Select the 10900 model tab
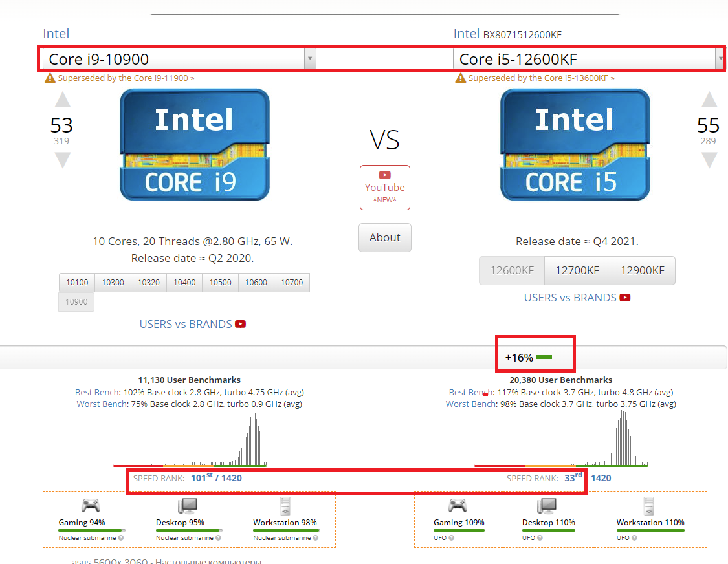728x564 pixels. [76, 302]
